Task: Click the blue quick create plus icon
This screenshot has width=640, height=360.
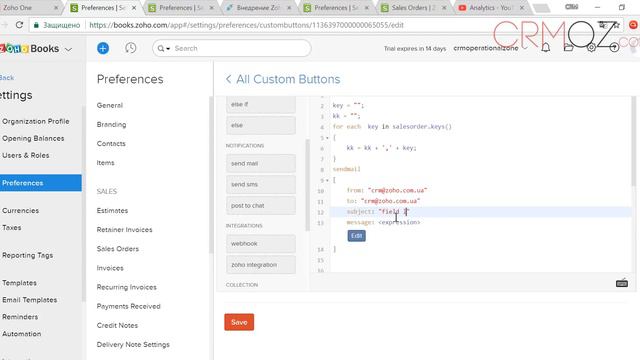Action: point(103,48)
